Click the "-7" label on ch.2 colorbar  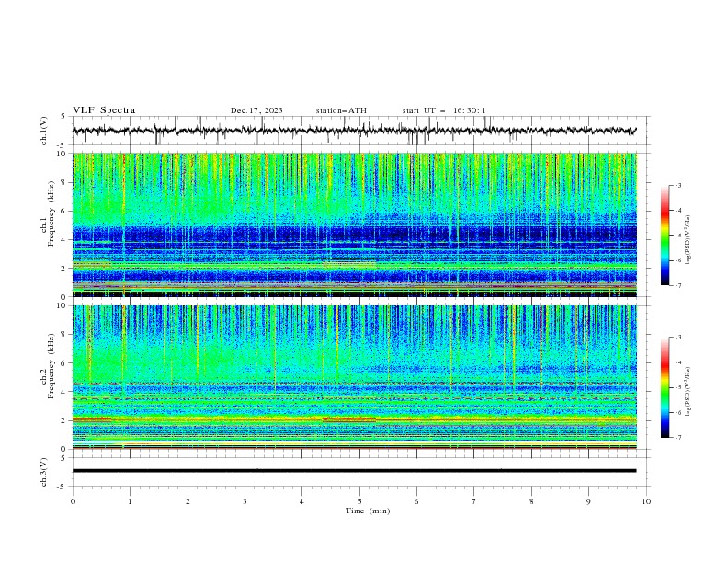tap(677, 438)
